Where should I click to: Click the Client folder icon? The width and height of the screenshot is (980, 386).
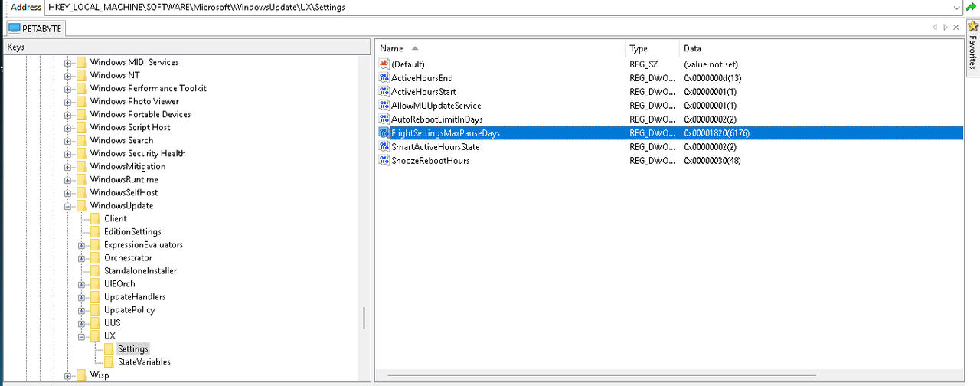pos(95,218)
